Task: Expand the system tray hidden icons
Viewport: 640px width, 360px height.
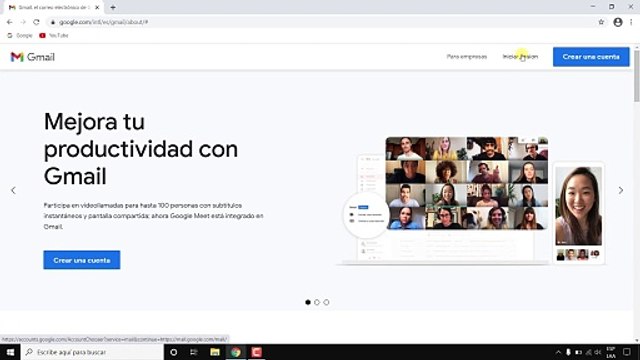Action: [x=558, y=352]
